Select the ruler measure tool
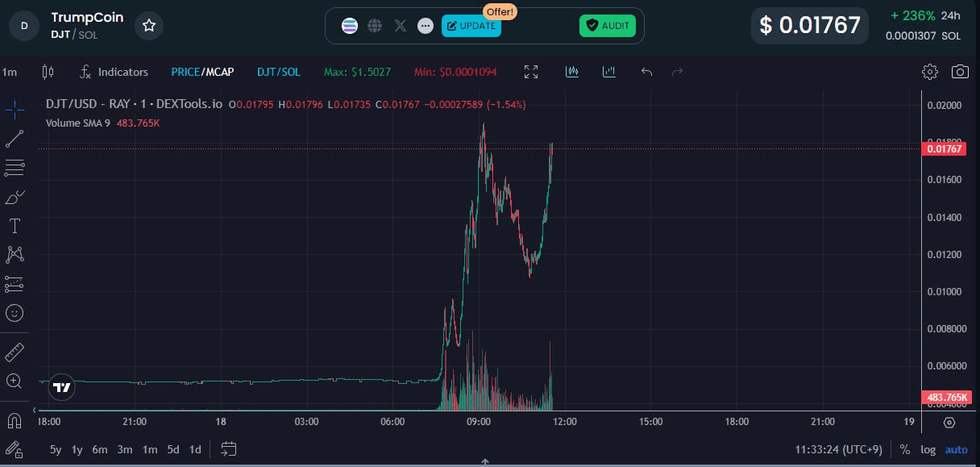 coord(15,352)
